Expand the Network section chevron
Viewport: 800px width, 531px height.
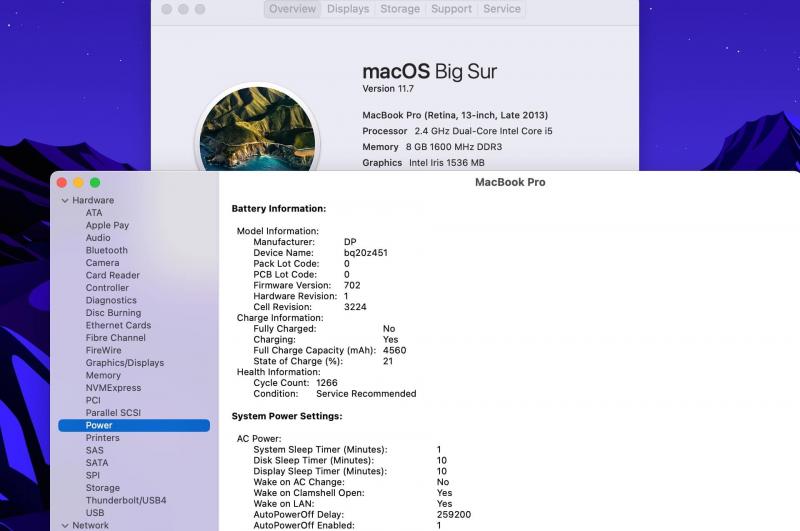point(65,525)
